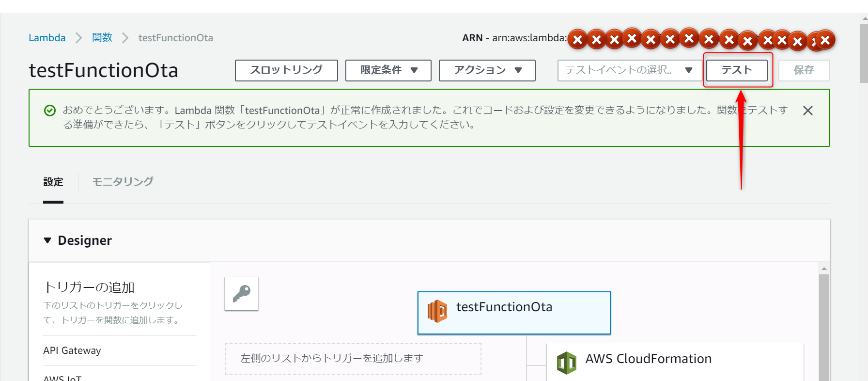Click the テスト button
This screenshot has height=381, width=868.
[737, 70]
